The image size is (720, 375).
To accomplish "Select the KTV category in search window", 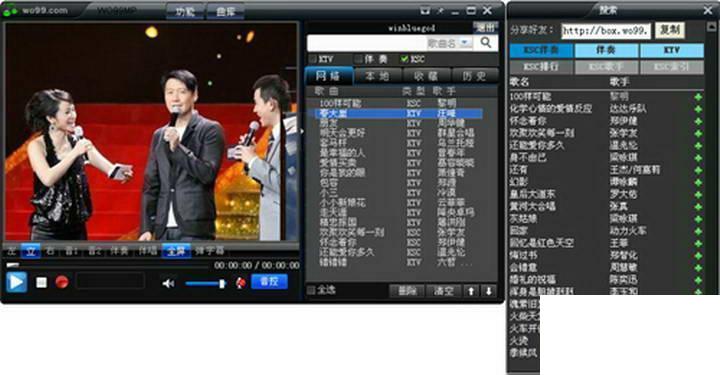I will 672,50.
